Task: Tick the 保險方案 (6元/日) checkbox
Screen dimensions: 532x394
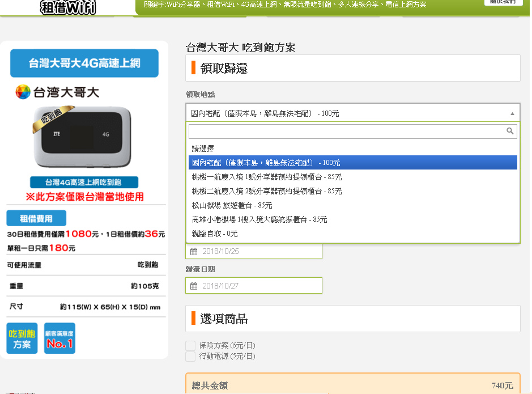Action: coord(190,345)
